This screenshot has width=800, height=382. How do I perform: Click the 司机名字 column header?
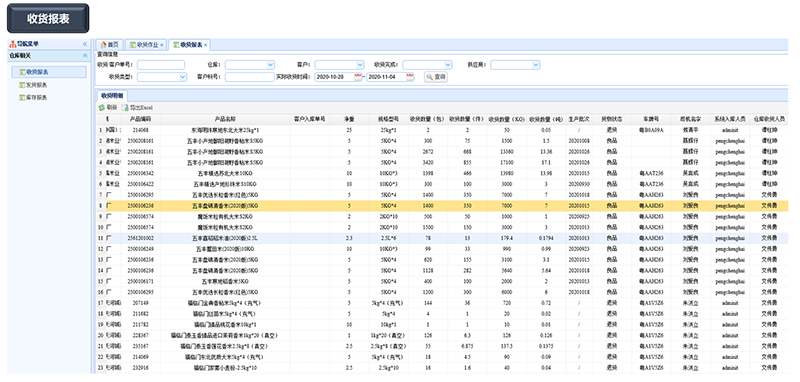[x=690, y=119]
